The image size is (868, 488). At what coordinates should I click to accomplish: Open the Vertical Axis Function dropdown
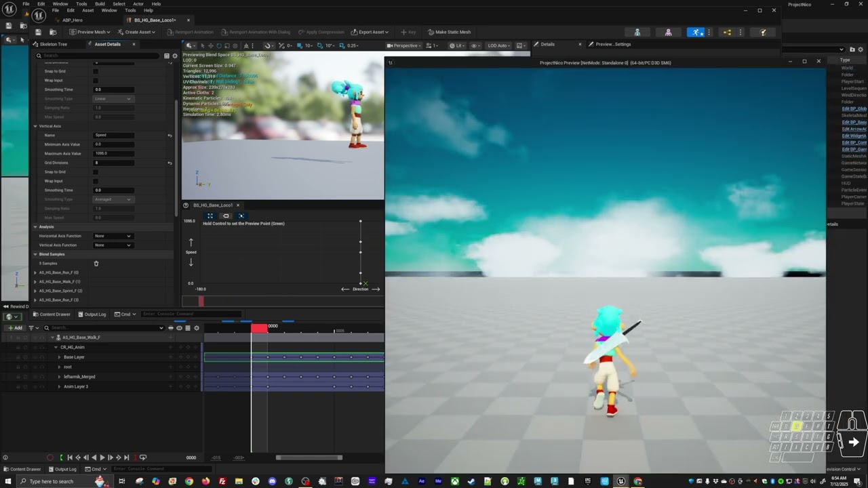coord(113,245)
